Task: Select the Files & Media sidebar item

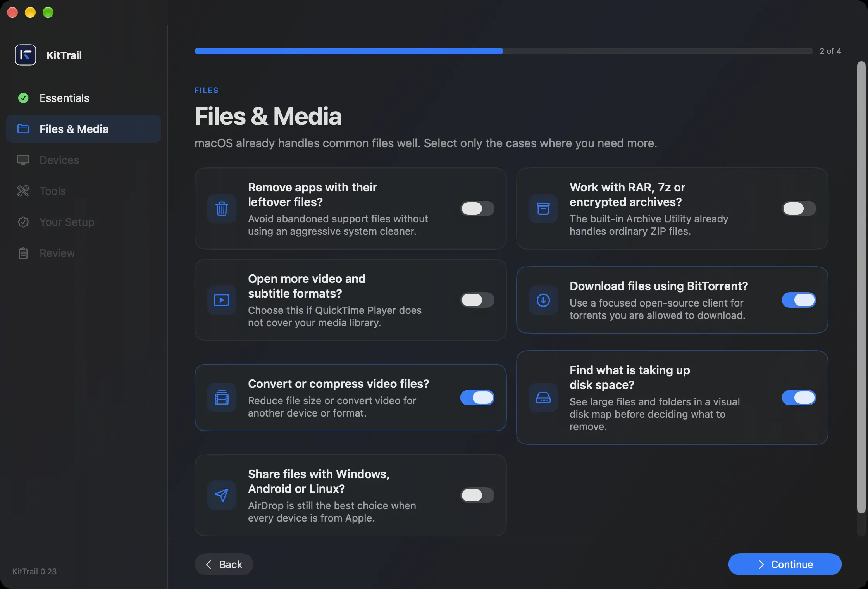Action: click(84, 129)
